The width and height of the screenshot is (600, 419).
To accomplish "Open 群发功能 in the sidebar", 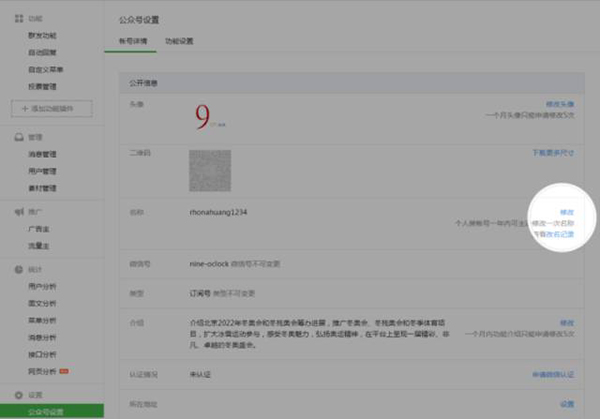I will (x=42, y=35).
